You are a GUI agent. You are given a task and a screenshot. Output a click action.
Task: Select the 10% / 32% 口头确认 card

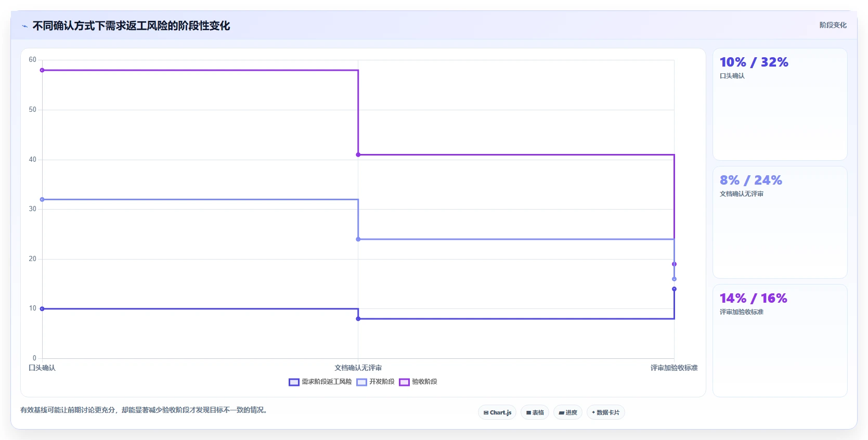click(x=780, y=104)
